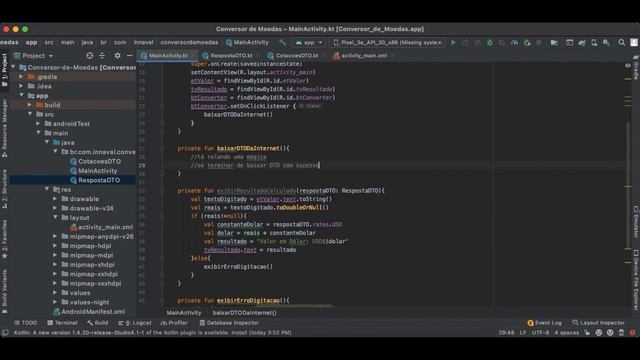Select CotacoesDTO in the project tree

pyautogui.click(x=99, y=161)
